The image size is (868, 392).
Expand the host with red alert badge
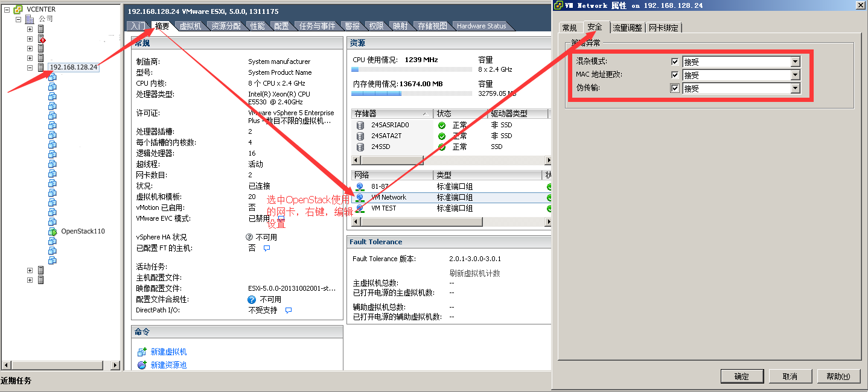30,39
